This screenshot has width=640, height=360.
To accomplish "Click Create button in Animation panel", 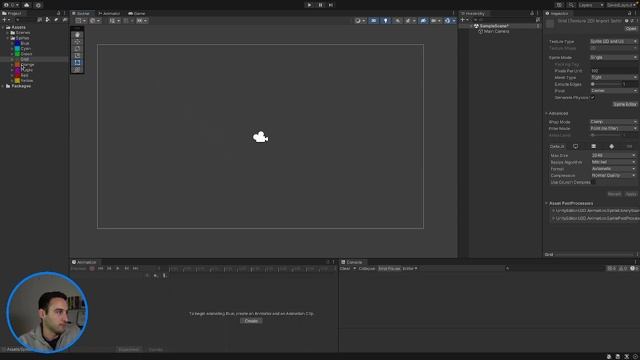I will coord(251,321).
